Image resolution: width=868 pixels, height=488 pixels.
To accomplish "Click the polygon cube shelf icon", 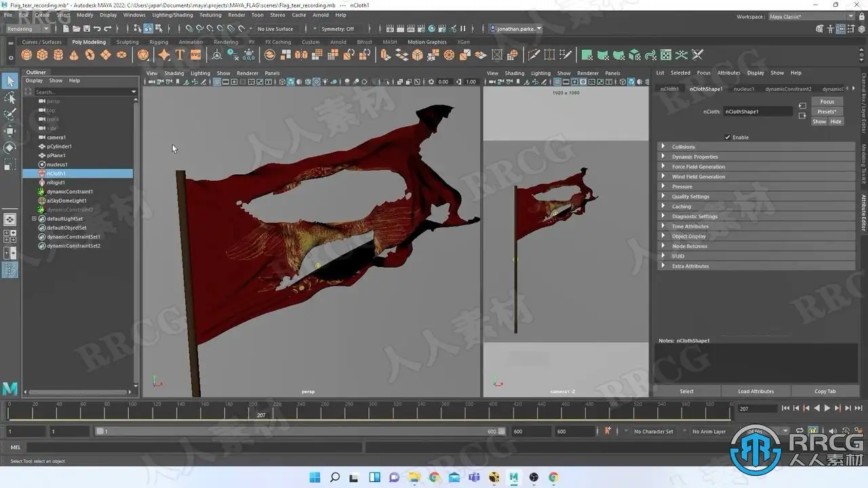I will (x=42, y=55).
